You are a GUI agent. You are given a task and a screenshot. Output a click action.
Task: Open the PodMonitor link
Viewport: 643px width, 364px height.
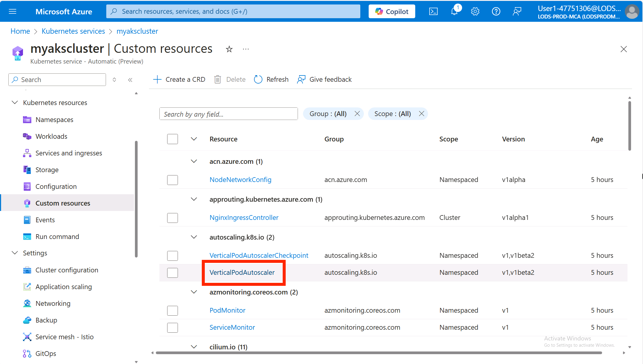click(227, 310)
